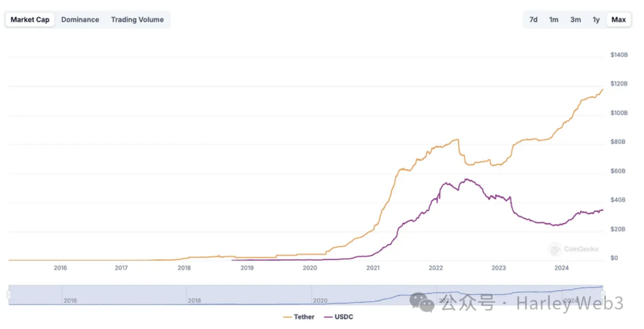The image size is (644, 329).
Task: Click the $120B y-axis label
Action: click(619, 84)
